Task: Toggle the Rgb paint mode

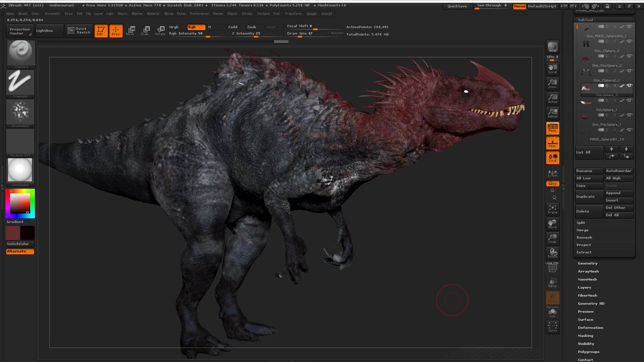Action: tap(195, 27)
